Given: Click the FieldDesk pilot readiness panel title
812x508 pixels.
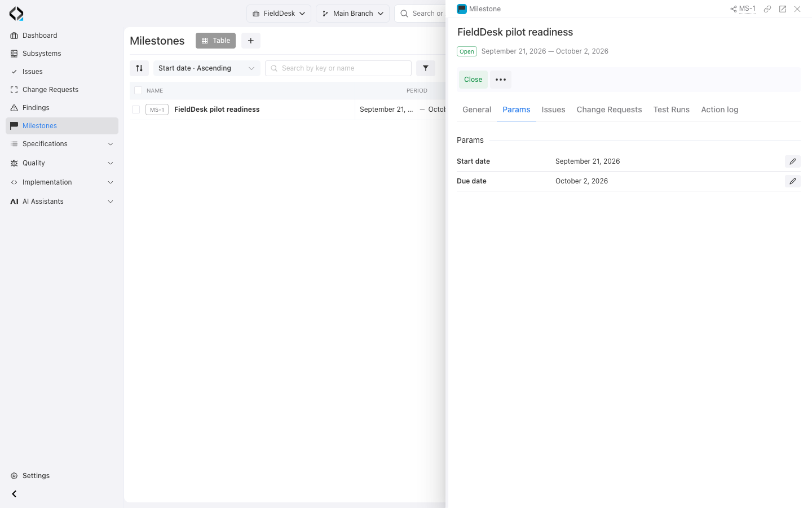Looking at the screenshot, I should (x=515, y=32).
